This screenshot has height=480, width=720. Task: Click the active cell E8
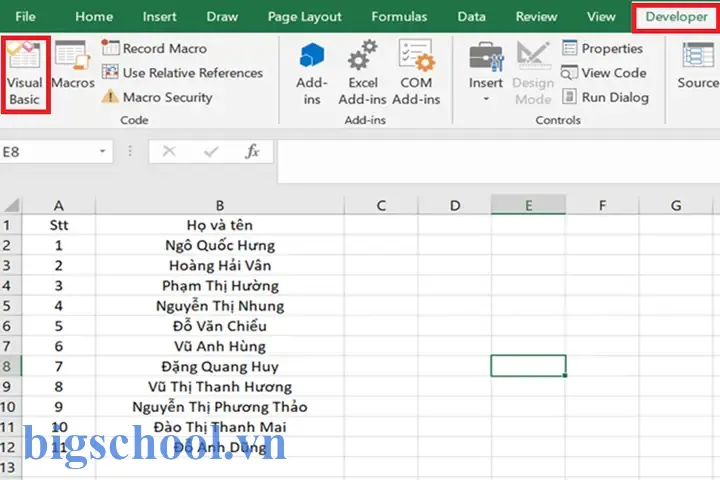(x=529, y=366)
